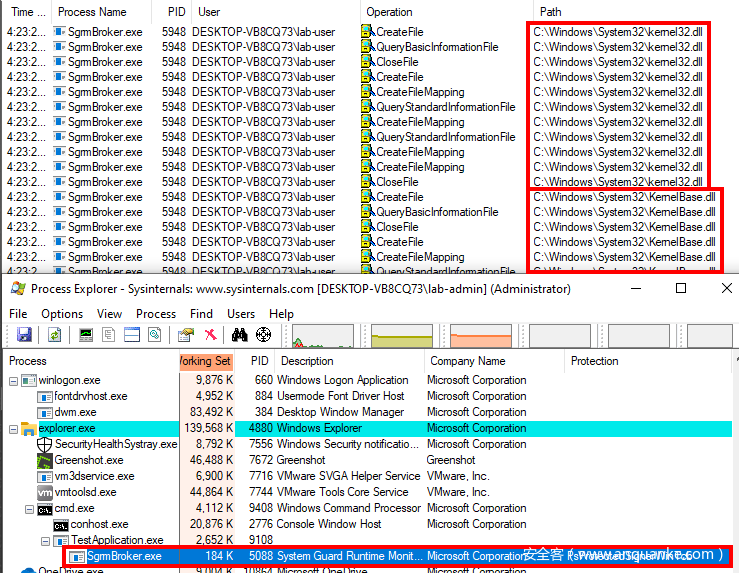Click the dwm.exe process icon

(45, 413)
